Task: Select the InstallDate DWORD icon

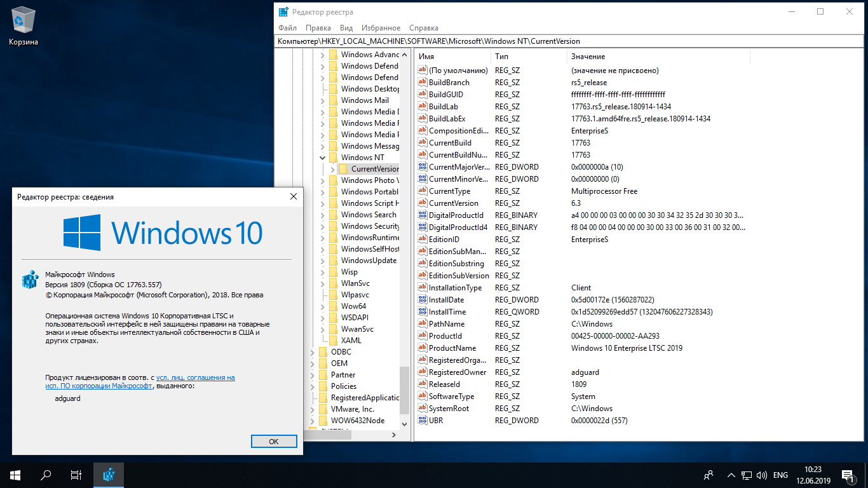Action: coord(423,300)
